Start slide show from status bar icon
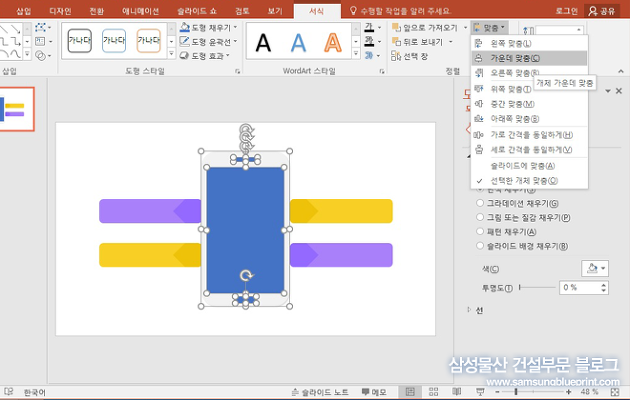Screen dimensions: 630x400 [x=480, y=392]
